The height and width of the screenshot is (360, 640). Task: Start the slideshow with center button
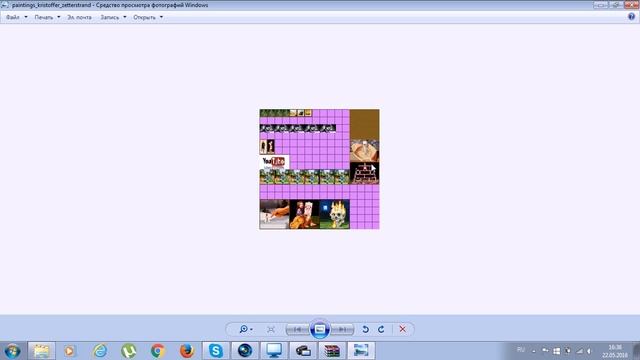pyautogui.click(x=320, y=329)
